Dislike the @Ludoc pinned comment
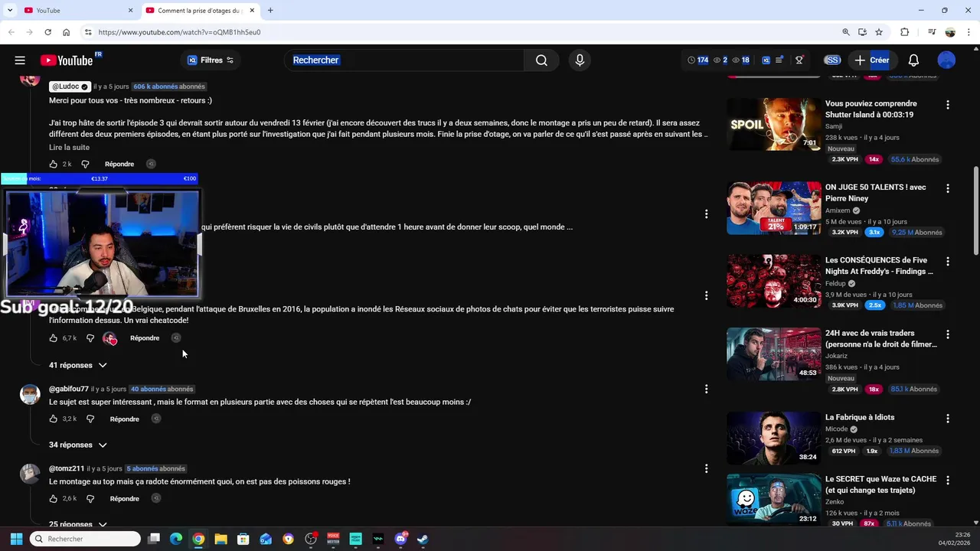 click(85, 164)
